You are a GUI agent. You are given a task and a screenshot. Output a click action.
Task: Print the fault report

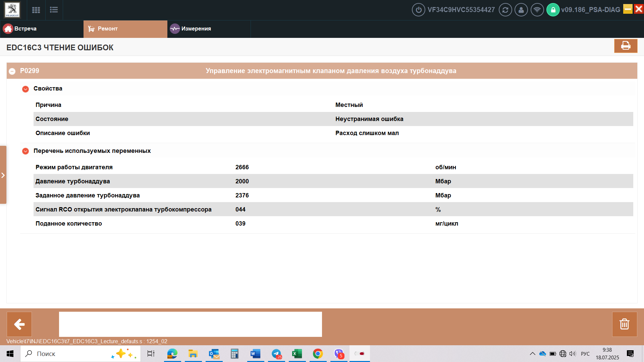(626, 46)
